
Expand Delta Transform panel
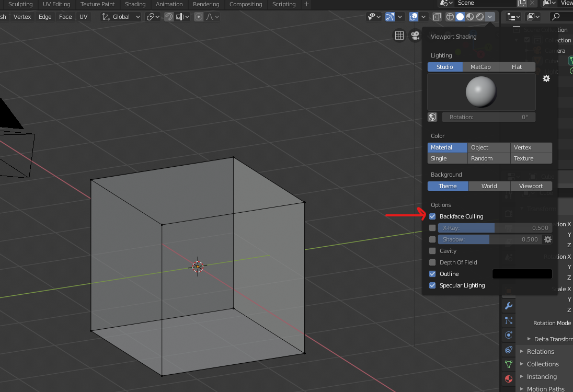pos(549,339)
